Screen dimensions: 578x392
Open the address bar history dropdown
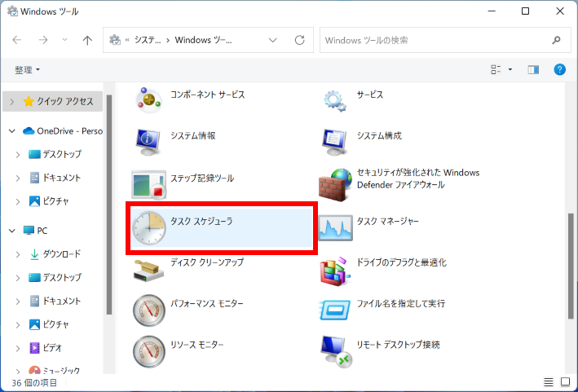click(273, 40)
